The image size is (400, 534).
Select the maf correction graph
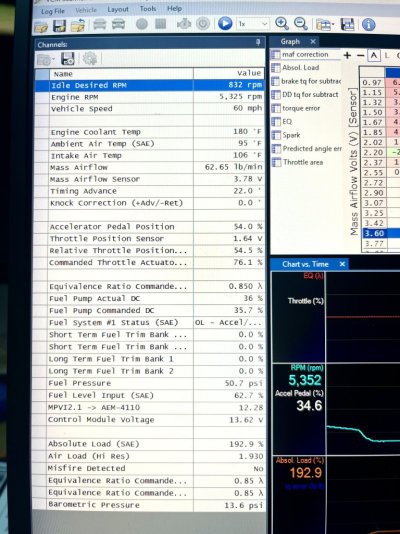[305, 54]
